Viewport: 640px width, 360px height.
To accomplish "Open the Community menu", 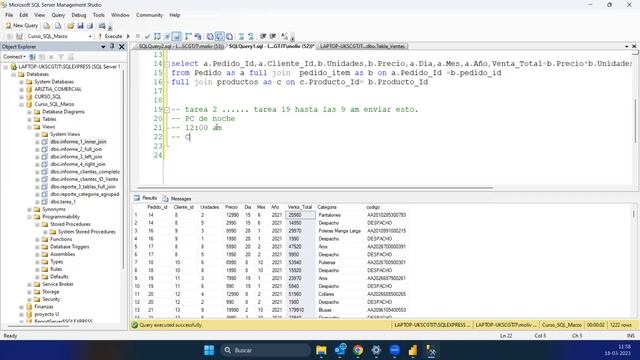I will coord(149,15).
